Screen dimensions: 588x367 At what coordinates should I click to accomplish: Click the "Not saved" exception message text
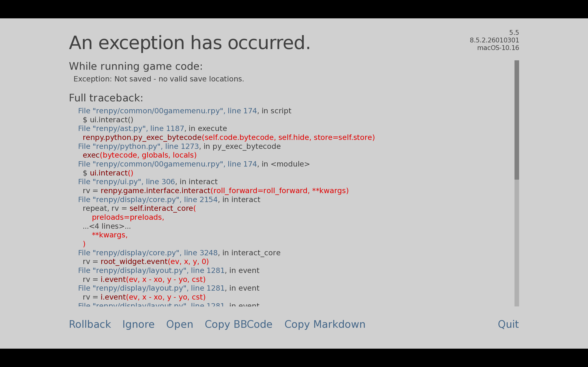159,79
